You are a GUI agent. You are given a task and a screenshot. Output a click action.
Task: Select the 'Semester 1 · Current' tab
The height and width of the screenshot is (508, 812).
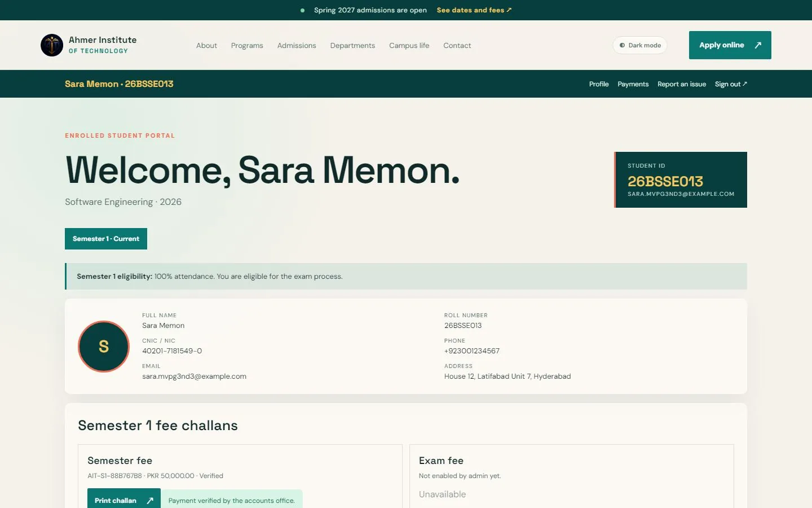(106, 239)
